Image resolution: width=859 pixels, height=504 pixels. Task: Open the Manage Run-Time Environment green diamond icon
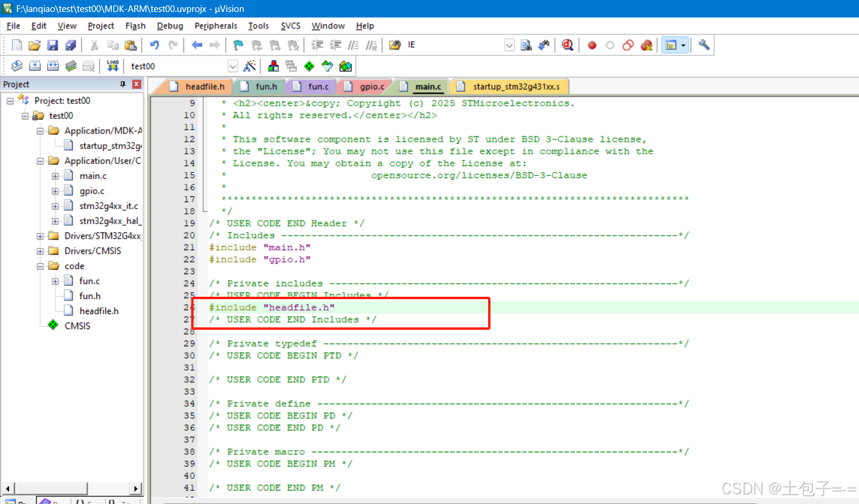310,66
